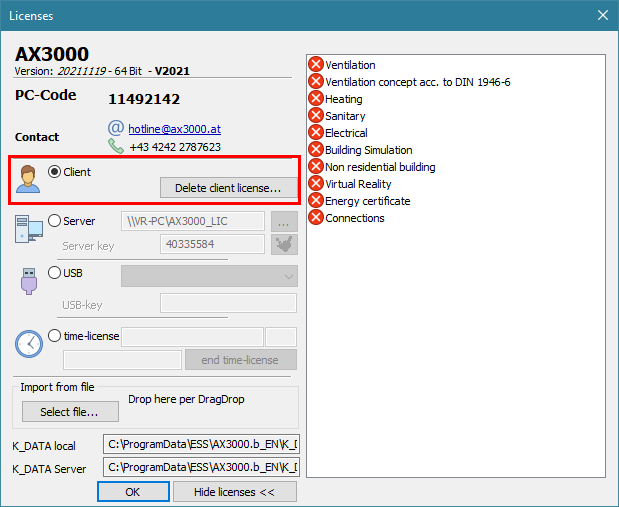Select the Server radio button
Viewport: 619px width, 507px height.
54,220
